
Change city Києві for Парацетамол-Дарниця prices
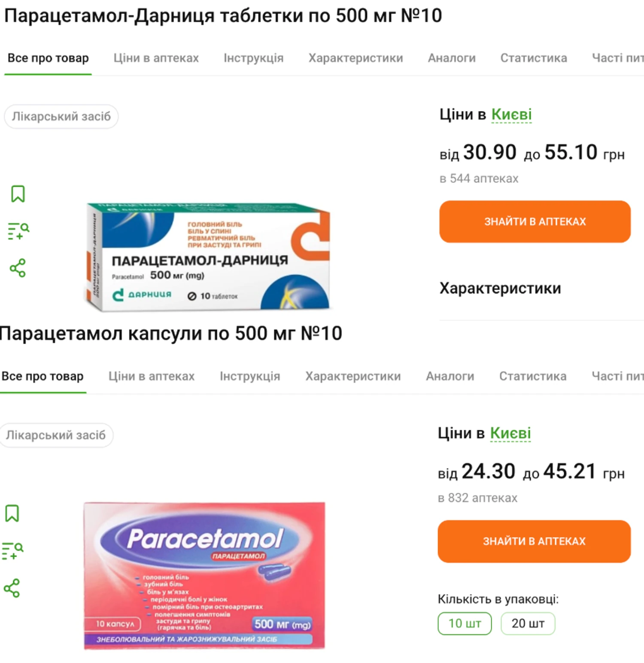coord(511,115)
